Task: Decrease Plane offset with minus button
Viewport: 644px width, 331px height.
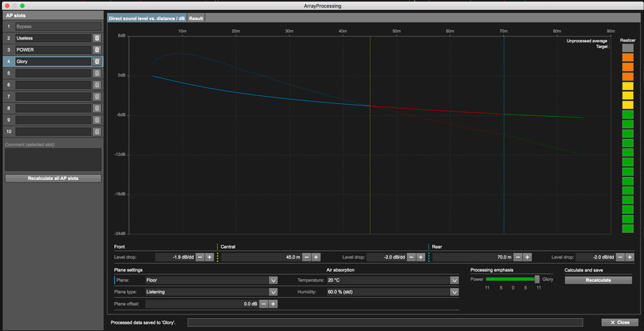Action: [263, 304]
